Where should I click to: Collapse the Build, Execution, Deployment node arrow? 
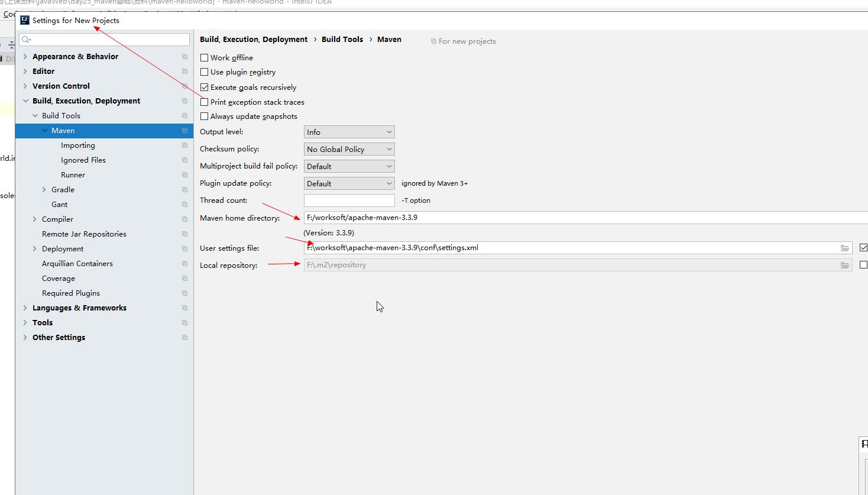click(25, 101)
